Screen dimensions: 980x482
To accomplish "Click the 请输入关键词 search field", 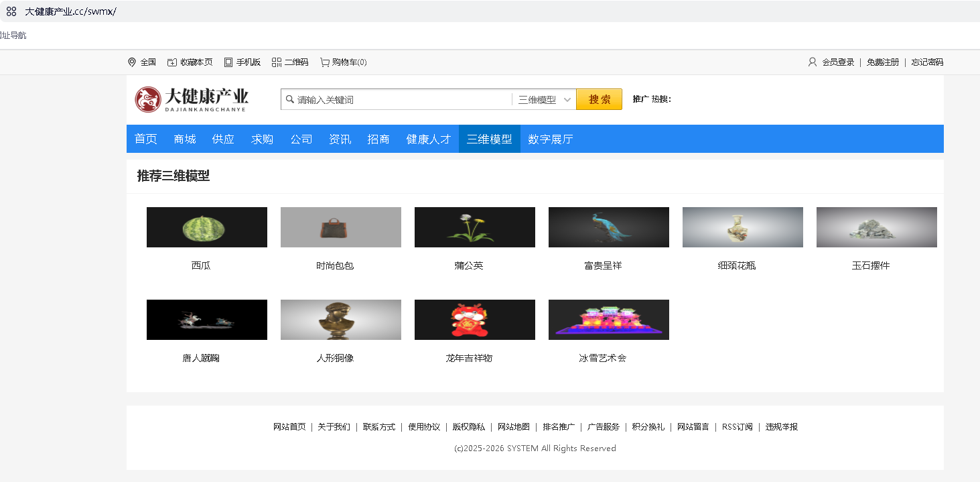I will point(397,100).
